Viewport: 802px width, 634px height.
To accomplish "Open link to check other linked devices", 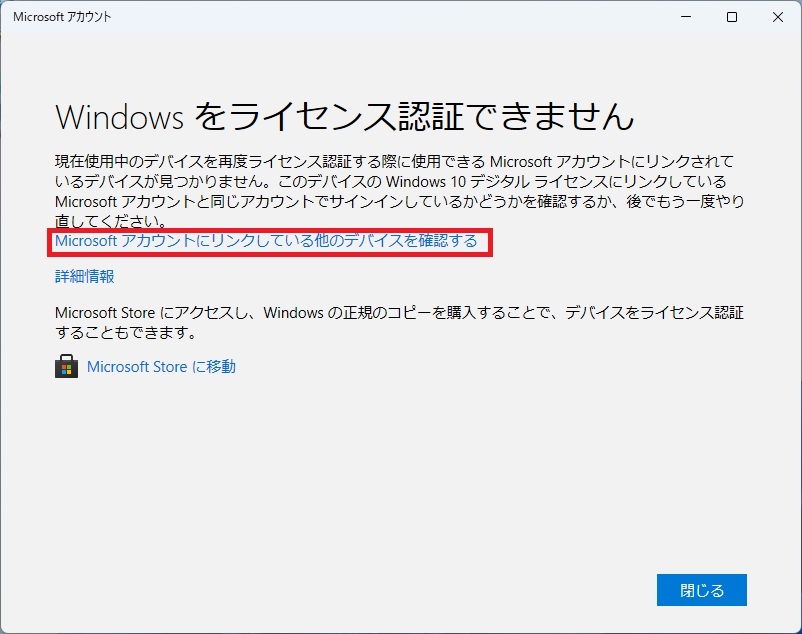I will click(266, 241).
